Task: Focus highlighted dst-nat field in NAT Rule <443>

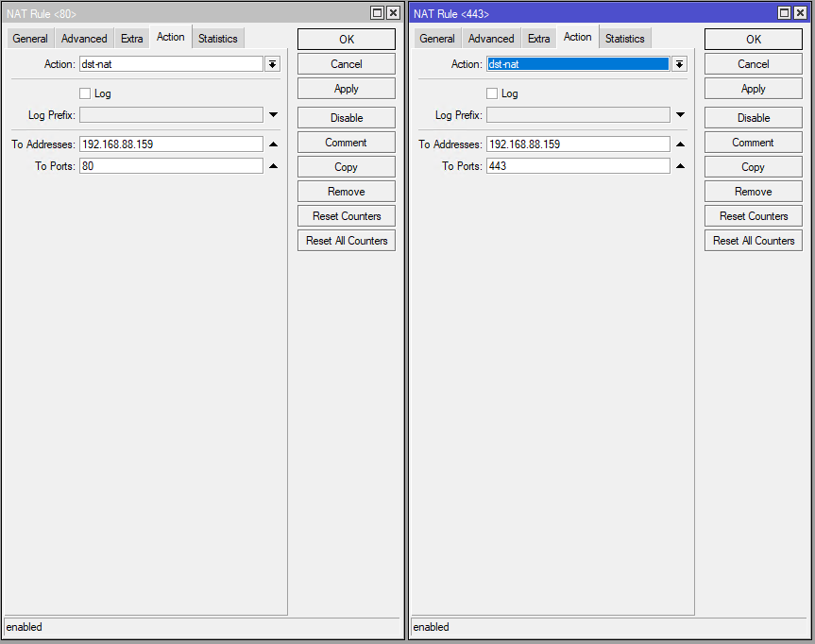Action: tap(578, 64)
